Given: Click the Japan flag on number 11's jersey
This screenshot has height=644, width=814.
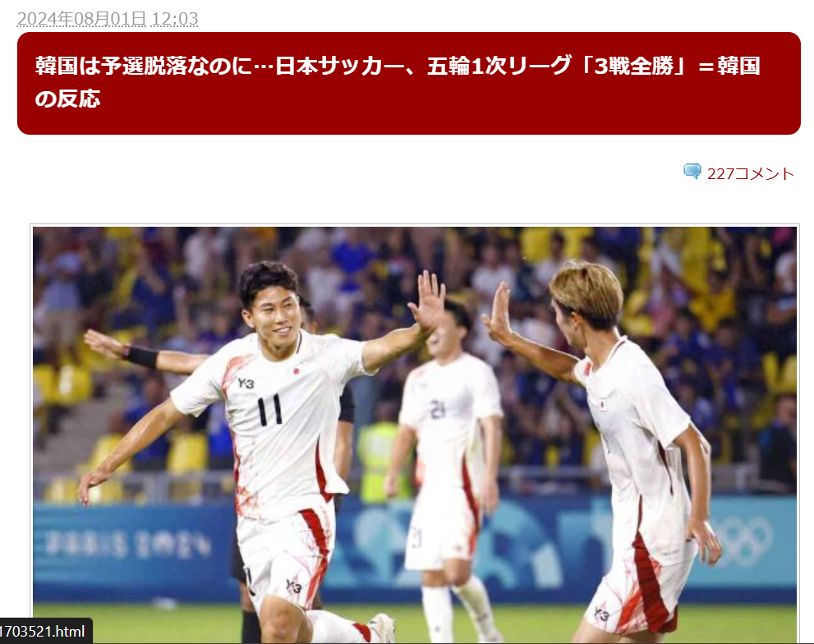Looking at the screenshot, I should [x=297, y=370].
